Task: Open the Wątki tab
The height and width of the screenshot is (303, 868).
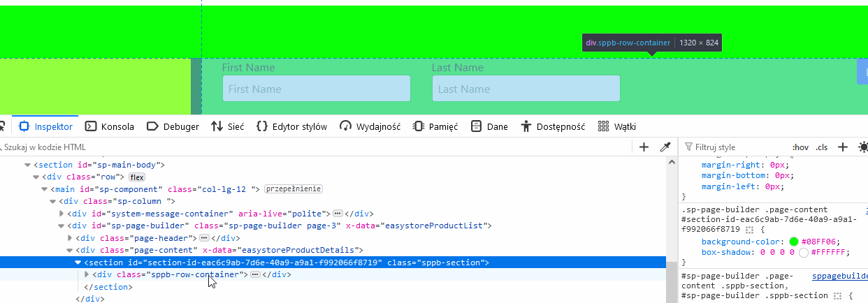Action: 617,126
